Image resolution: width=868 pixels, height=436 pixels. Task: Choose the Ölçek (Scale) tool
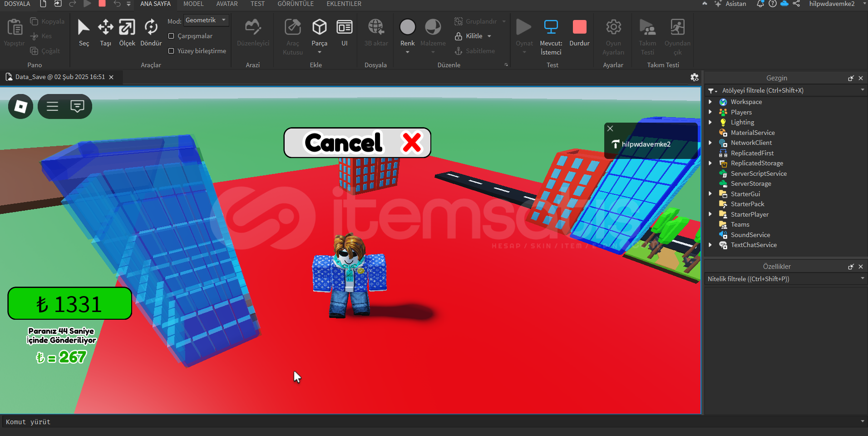pos(127,32)
